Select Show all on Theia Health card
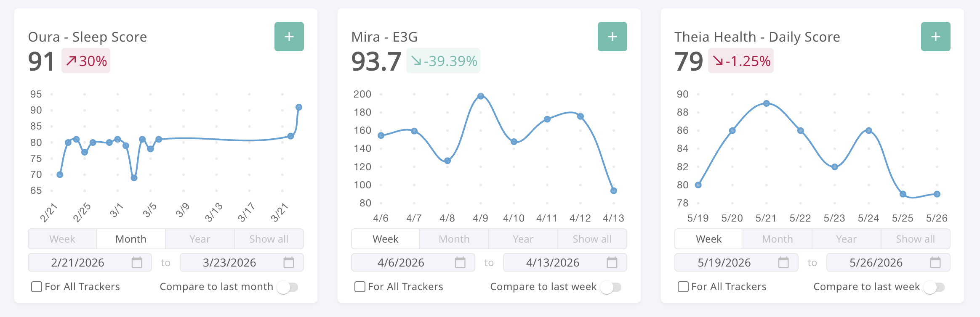980x317 pixels. (x=916, y=239)
